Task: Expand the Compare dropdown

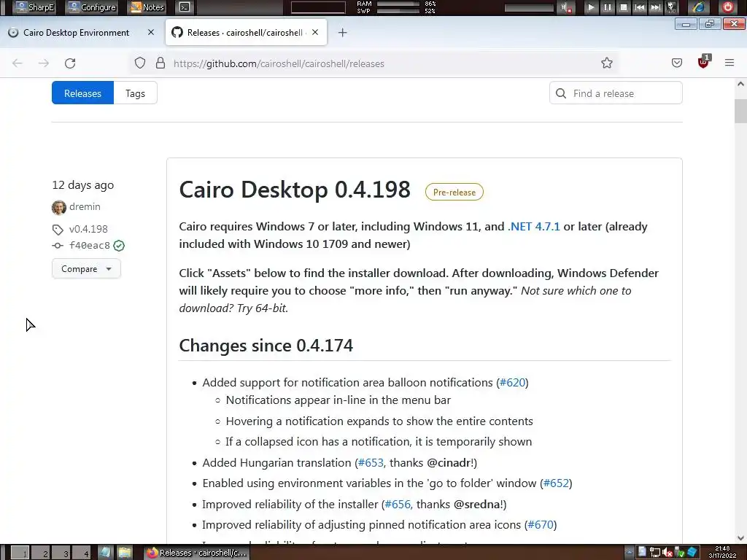Action: pyautogui.click(x=86, y=269)
